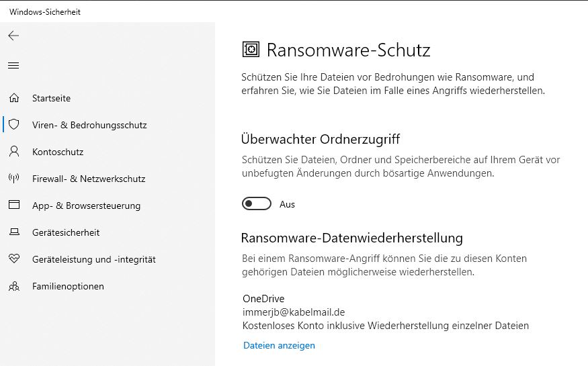Click the shield icon for Viren- & Bedrohungsschutz
Viewport: 588px width, 366px height.
pyautogui.click(x=14, y=124)
